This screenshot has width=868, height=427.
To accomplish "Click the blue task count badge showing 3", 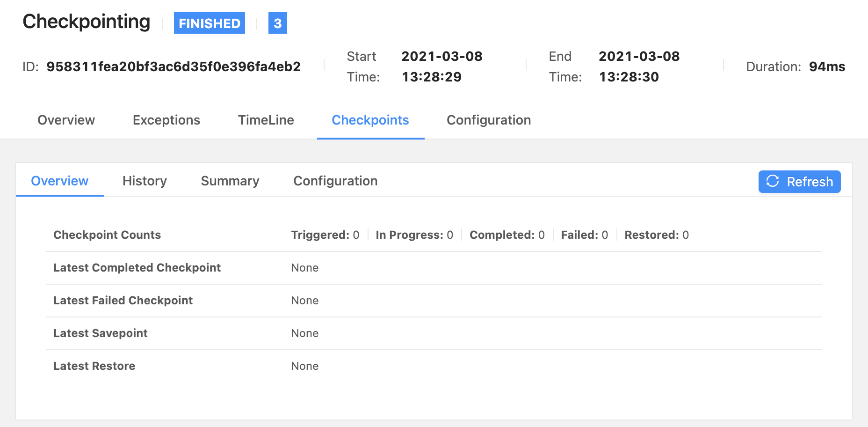I will pyautogui.click(x=277, y=23).
